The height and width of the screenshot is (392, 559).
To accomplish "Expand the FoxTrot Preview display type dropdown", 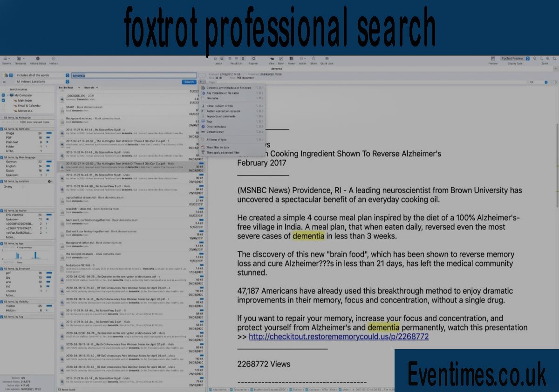I will coord(528,59).
